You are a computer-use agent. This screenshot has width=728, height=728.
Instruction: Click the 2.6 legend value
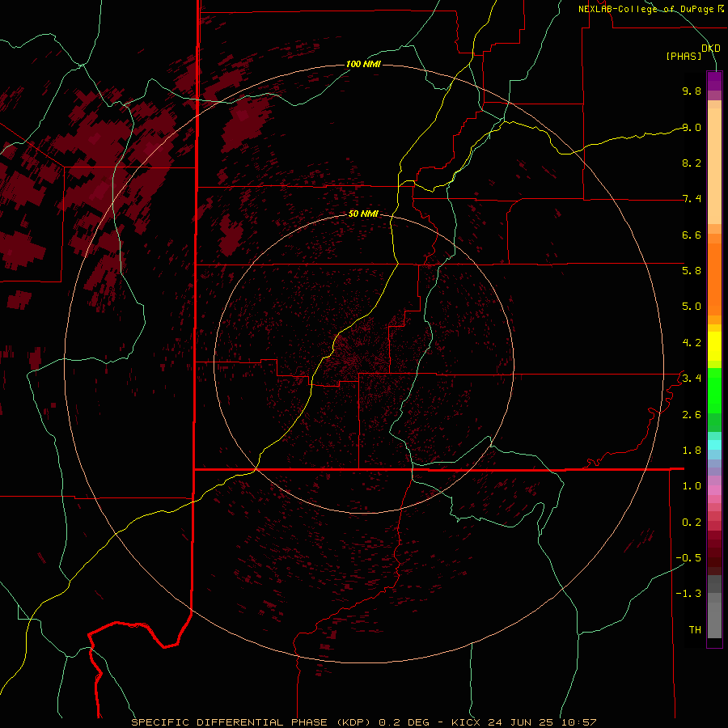pos(692,415)
